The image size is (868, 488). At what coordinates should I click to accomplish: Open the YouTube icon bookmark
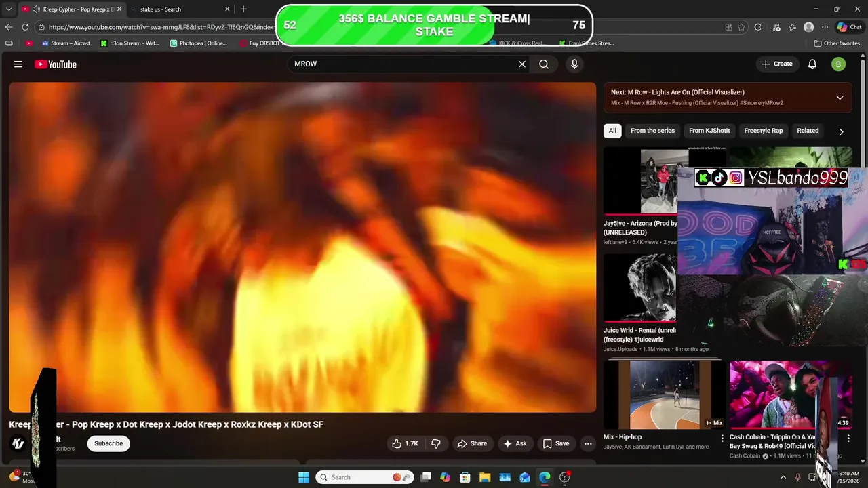[x=29, y=43]
